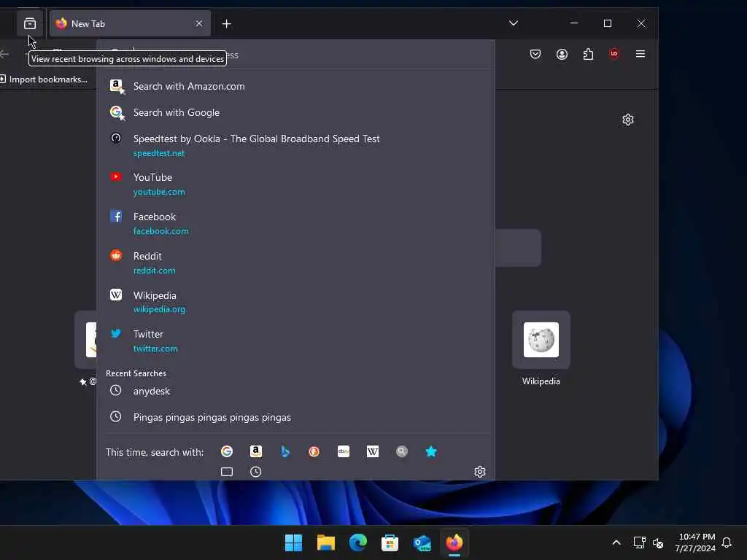Open the Twitter suggestion

[295, 341]
